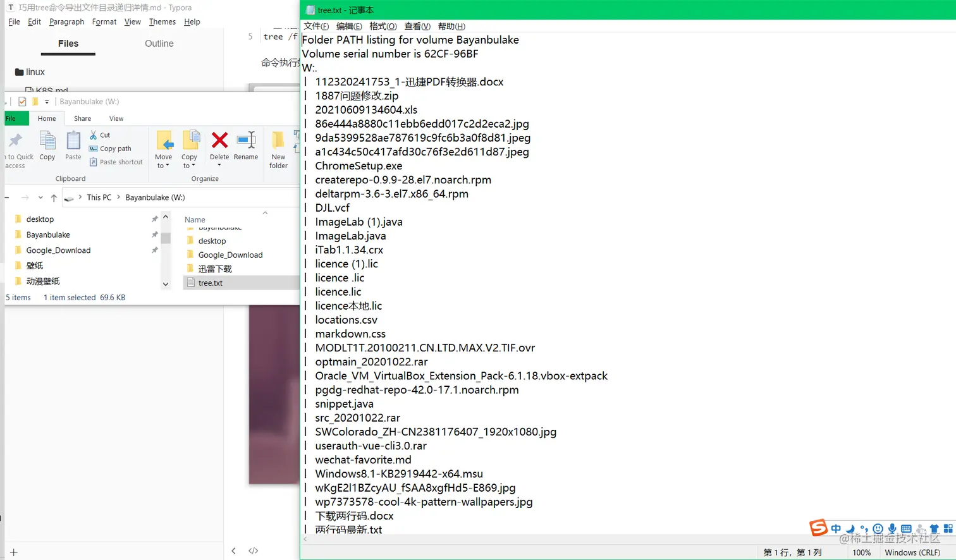Viewport: 956px width, 560px height.
Task: Open Notepad 帮助(H) menu
Action: point(451,26)
